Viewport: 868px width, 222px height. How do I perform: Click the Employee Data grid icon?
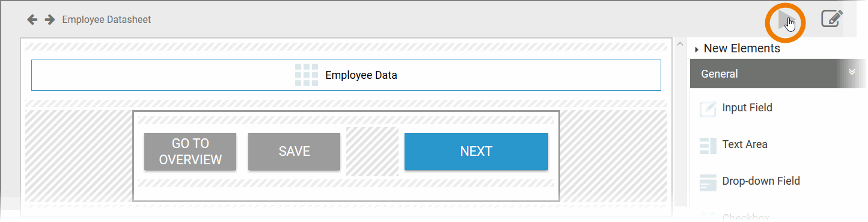point(306,75)
